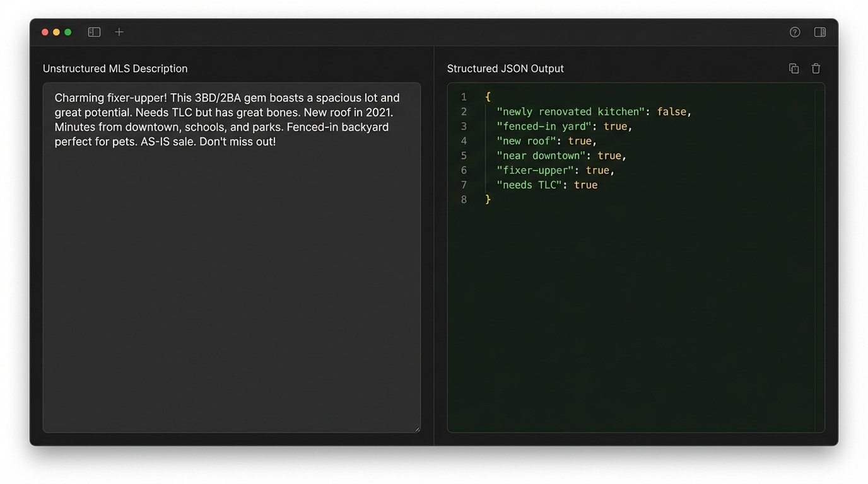Click the plus icon for a new tab
Viewport: 868px width, 484px height.
click(119, 32)
